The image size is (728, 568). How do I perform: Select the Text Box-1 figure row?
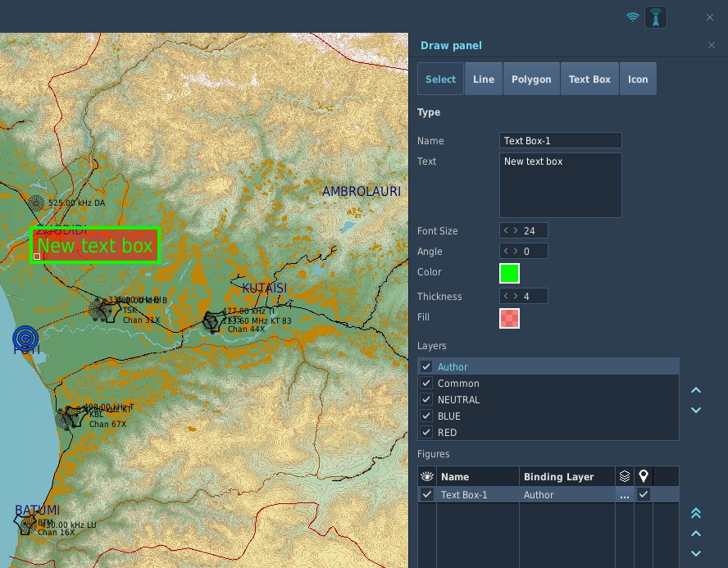(548, 495)
